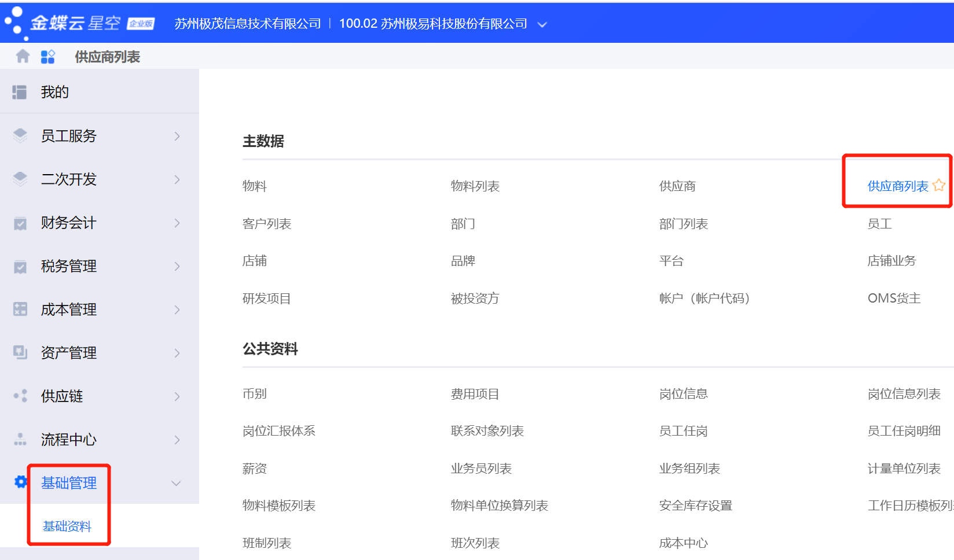Screen dimensions: 954x560
Task: Expand 成本管理 with its chevron
Action: click(x=177, y=310)
